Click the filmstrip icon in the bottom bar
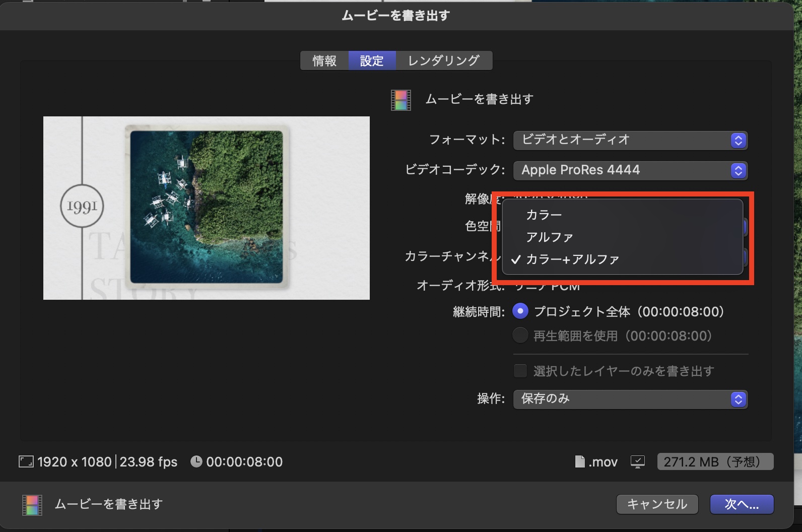The height and width of the screenshot is (532, 802). point(32,505)
